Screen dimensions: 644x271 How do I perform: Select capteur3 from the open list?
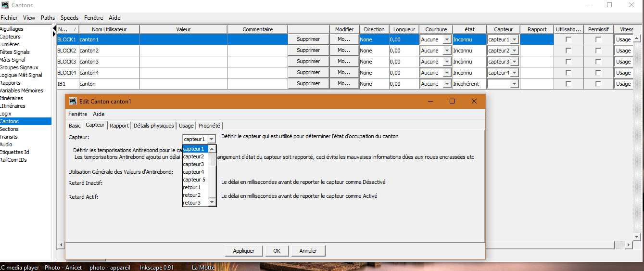[x=193, y=164]
